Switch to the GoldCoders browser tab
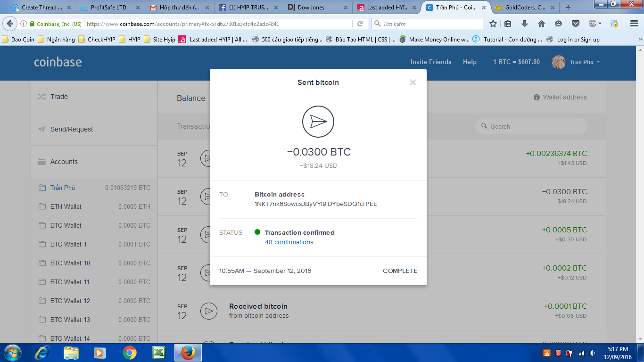 point(523,7)
